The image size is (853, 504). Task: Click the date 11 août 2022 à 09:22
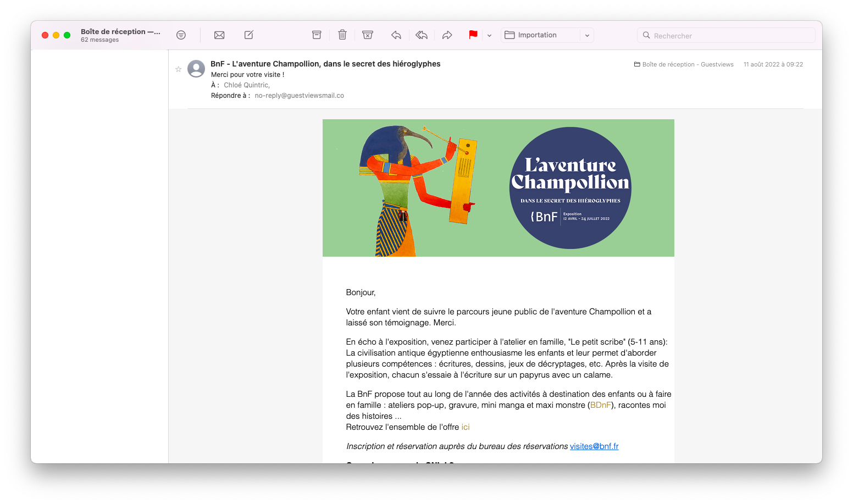click(773, 65)
